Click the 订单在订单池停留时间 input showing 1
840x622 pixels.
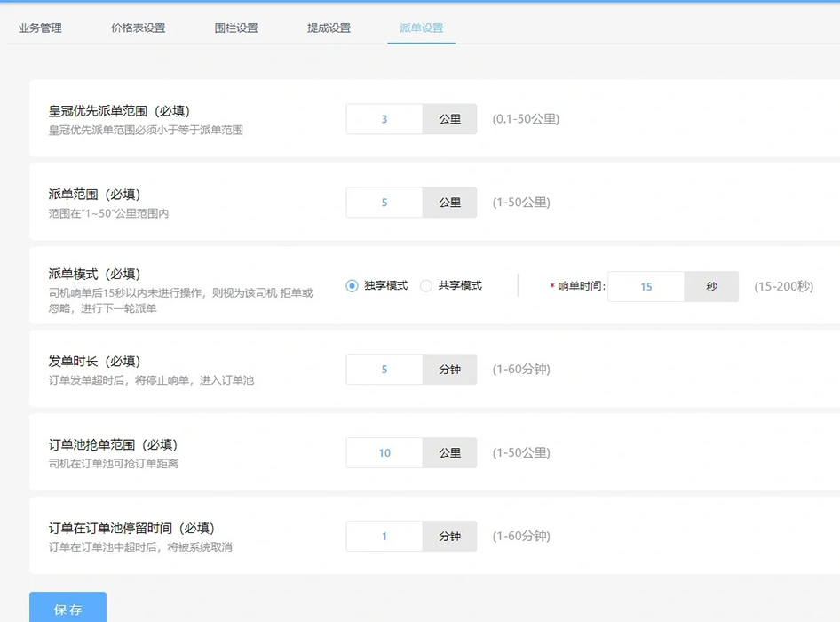click(x=383, y=537)
